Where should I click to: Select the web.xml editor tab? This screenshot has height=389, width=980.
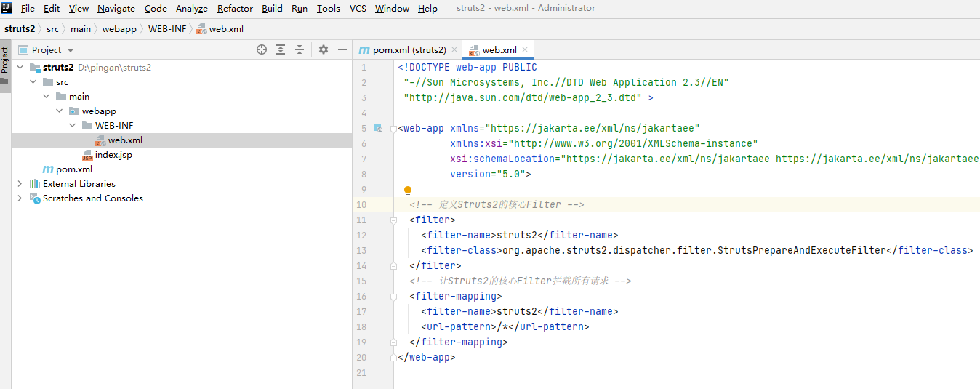499,49
